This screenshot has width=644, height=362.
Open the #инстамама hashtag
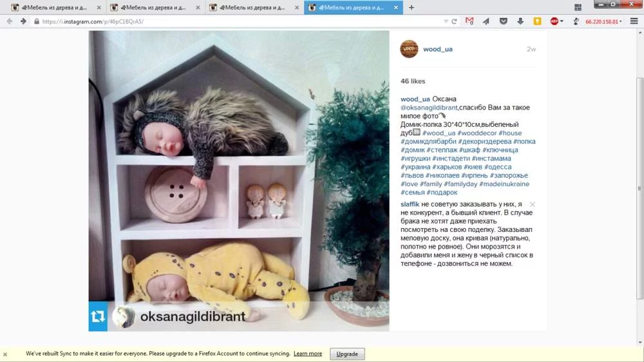[x=491, y=158]
